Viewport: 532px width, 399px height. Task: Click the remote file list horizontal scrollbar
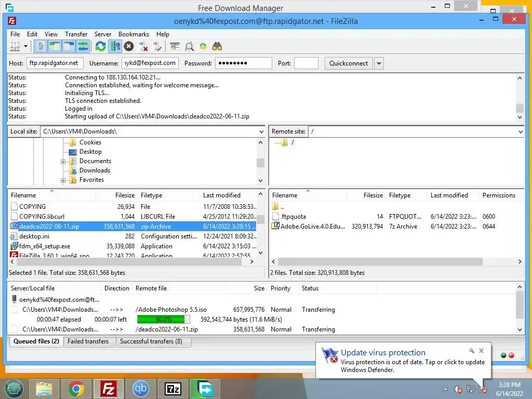(380, 262)
